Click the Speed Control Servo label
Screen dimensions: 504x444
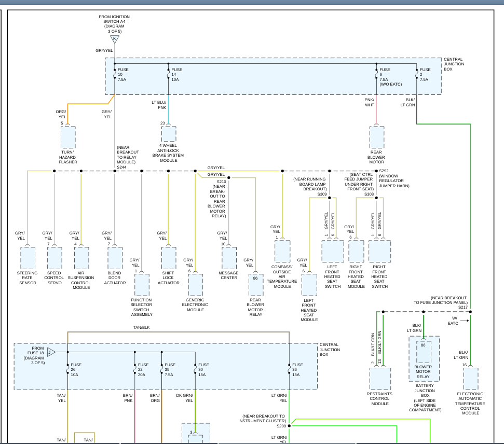55,277
